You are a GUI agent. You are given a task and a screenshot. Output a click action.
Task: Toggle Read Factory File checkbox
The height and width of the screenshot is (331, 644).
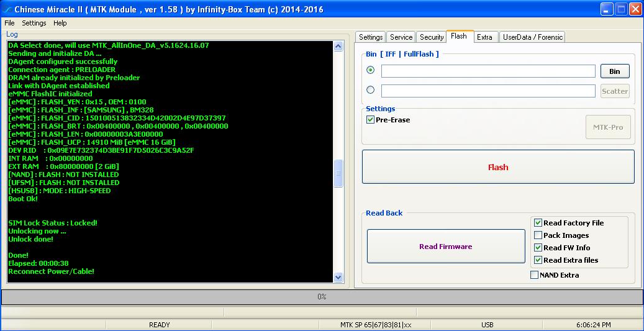click(538, 223)
